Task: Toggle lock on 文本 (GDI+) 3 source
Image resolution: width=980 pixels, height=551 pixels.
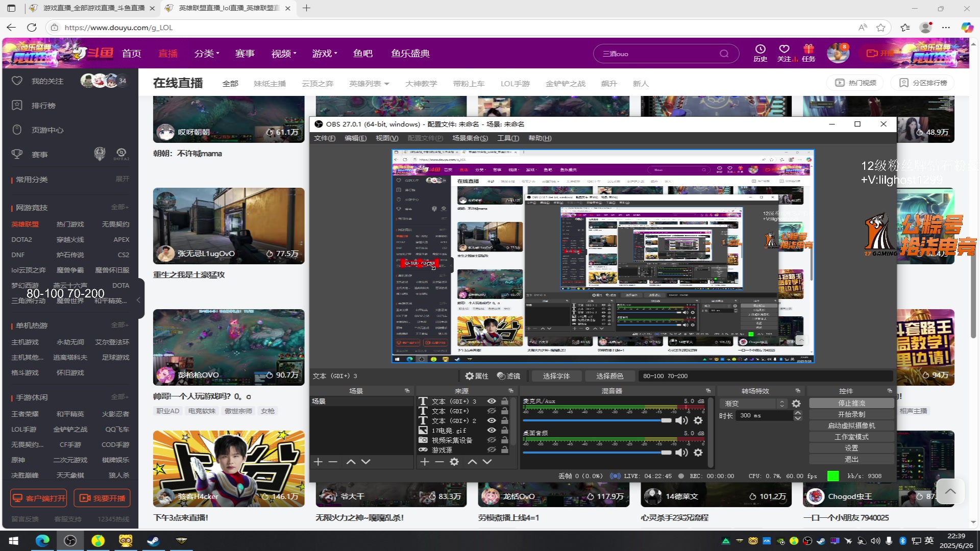Action: pyautogui.click(x=504, y=402)
